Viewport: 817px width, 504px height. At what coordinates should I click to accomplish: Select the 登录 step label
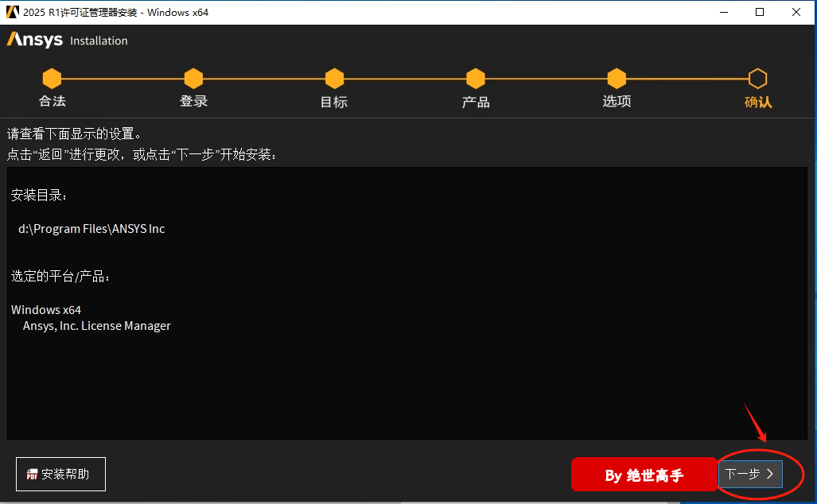click(x=193, y=101)
